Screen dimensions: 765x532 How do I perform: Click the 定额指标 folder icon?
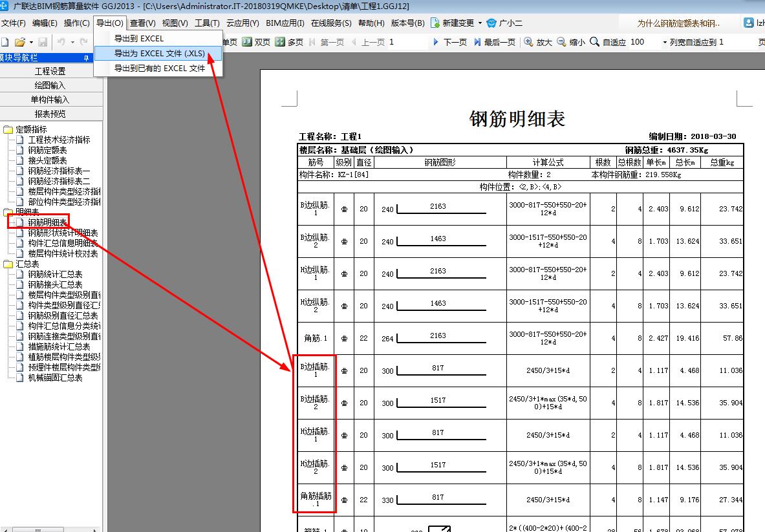(8, 130)
